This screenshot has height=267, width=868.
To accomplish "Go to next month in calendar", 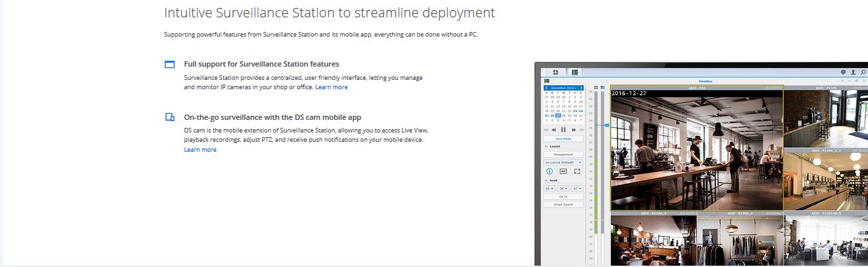I will tap(580, 88).
